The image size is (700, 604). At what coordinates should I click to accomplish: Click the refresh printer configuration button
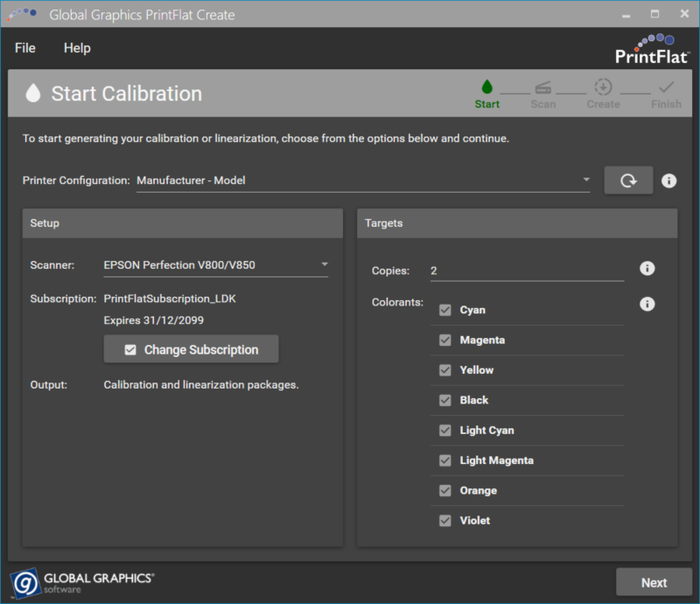pyautogui.click(x=627, y=180)
